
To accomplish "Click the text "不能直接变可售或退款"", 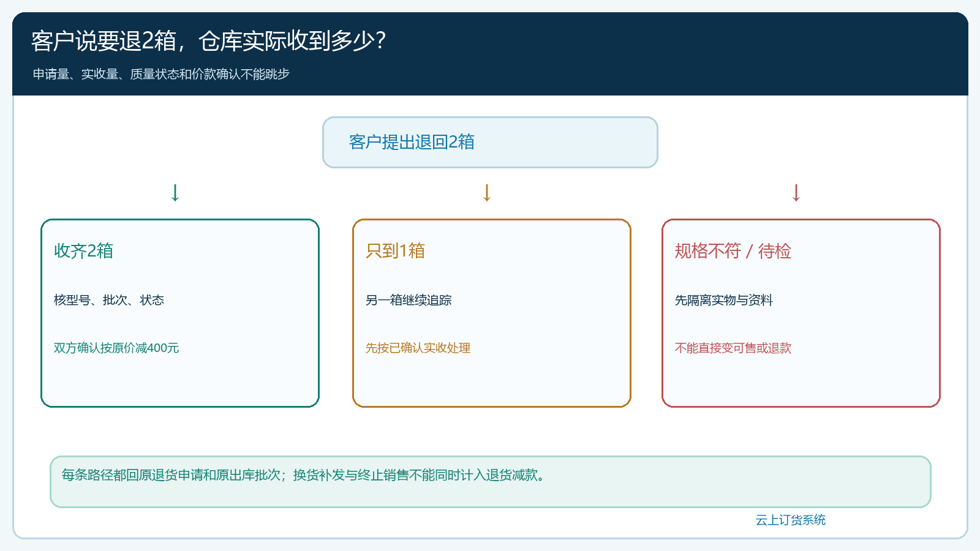I will [x=733, y=348].
